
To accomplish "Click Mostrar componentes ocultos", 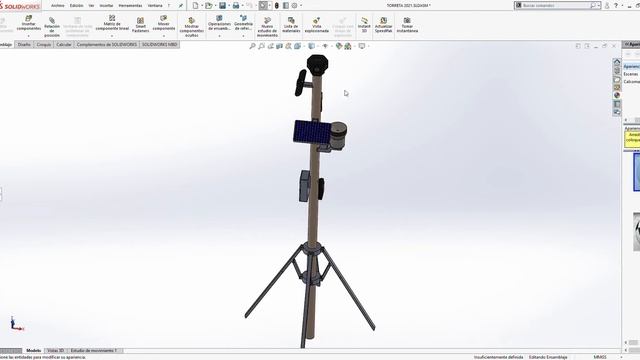I will (191, 27).
